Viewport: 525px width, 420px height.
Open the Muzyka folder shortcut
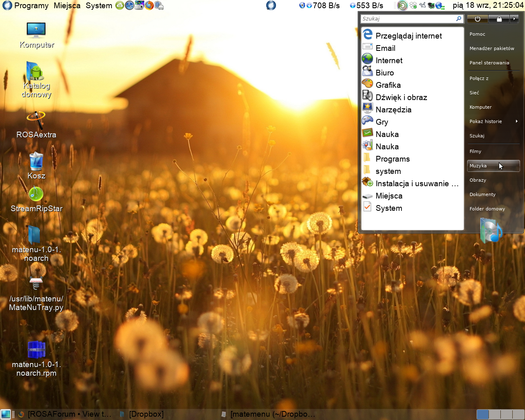click(479, 166)
